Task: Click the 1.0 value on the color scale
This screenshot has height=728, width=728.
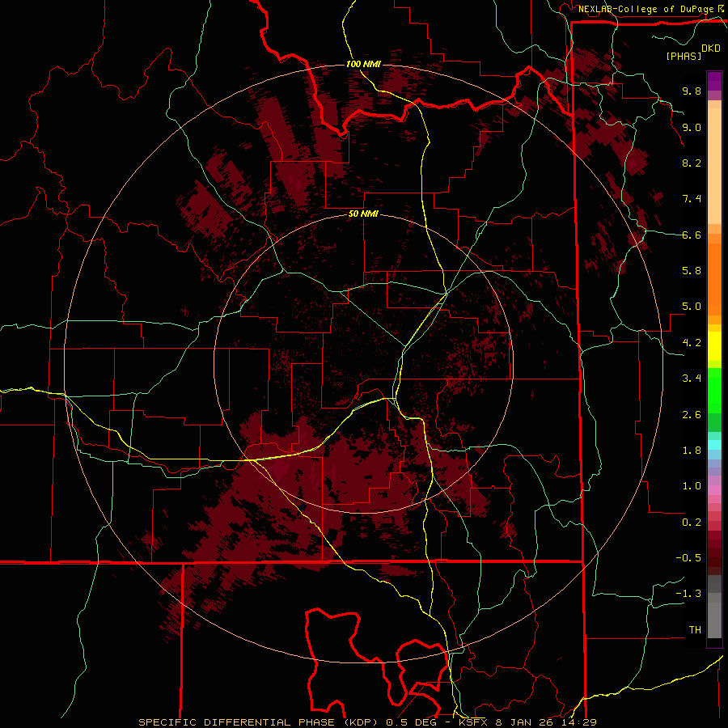Action: [x=692, y=486]
